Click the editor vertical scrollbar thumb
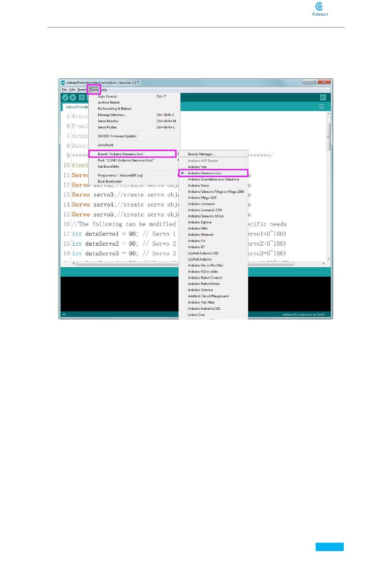 (x=328, y=136)
